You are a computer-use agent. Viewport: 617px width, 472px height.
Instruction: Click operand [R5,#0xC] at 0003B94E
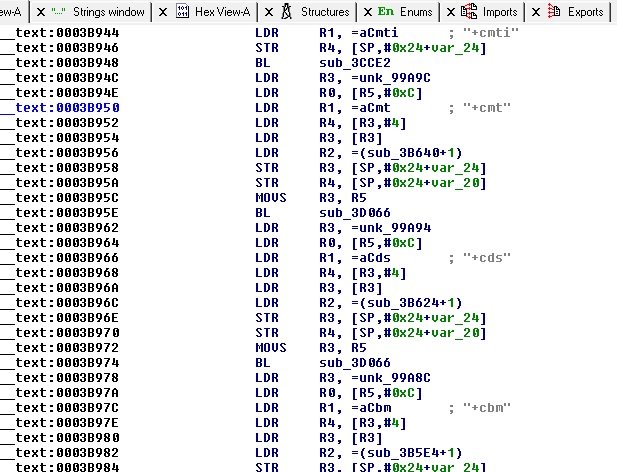(x=387, y=93)
